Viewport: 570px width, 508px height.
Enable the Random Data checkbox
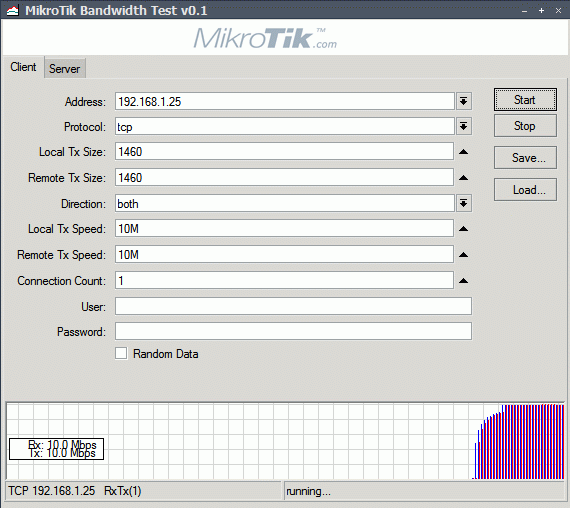tap(121, 353)
